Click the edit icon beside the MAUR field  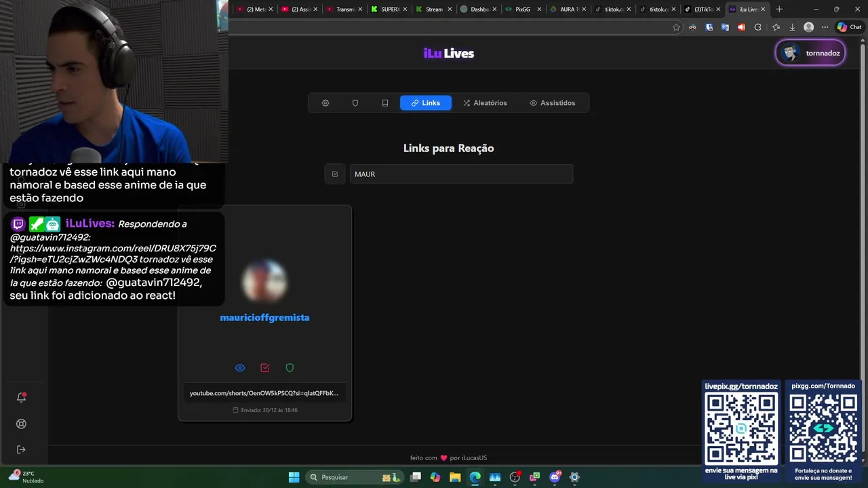[x=335, y=174]
